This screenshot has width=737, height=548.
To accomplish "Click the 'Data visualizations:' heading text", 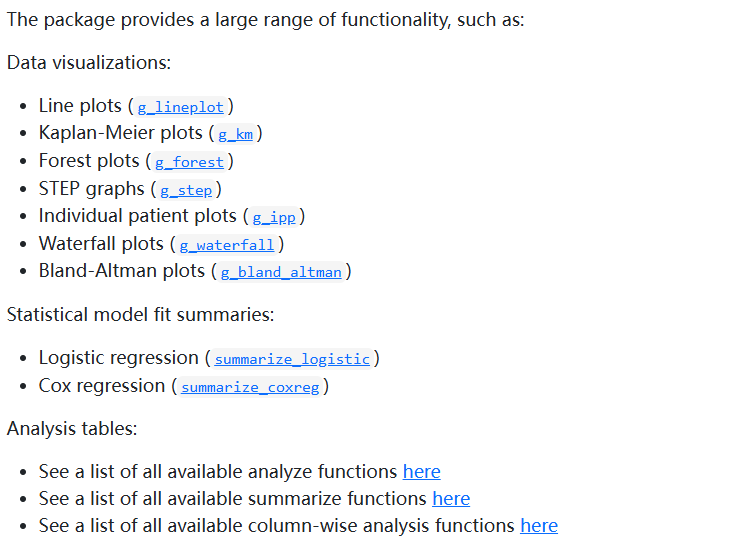I will 89,63.
